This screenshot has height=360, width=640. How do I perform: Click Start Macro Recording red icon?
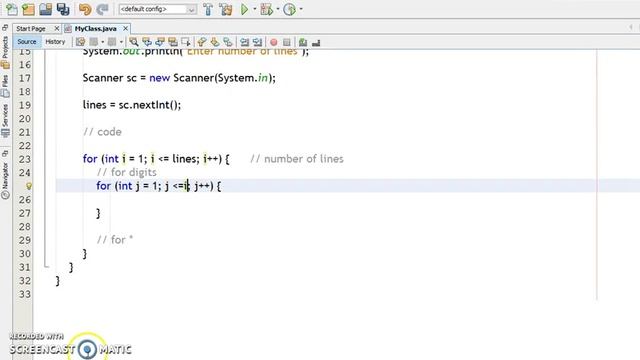pos(273,42)
